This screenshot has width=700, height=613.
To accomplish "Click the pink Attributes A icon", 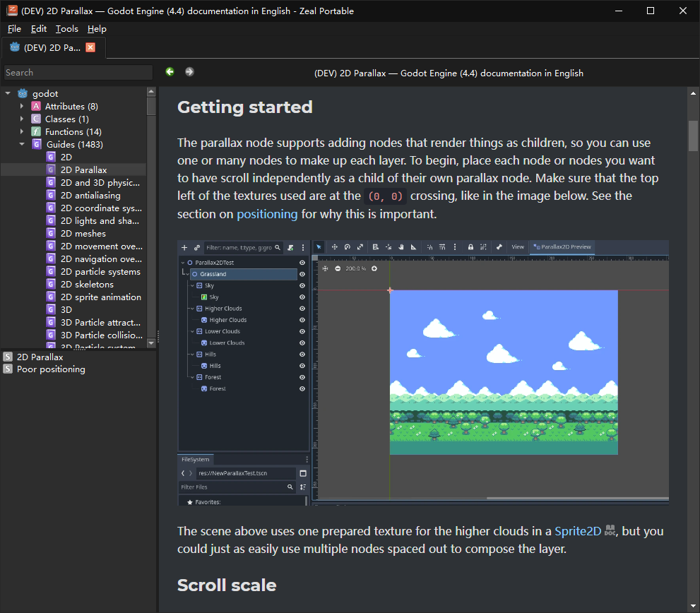I will (36, 106).
